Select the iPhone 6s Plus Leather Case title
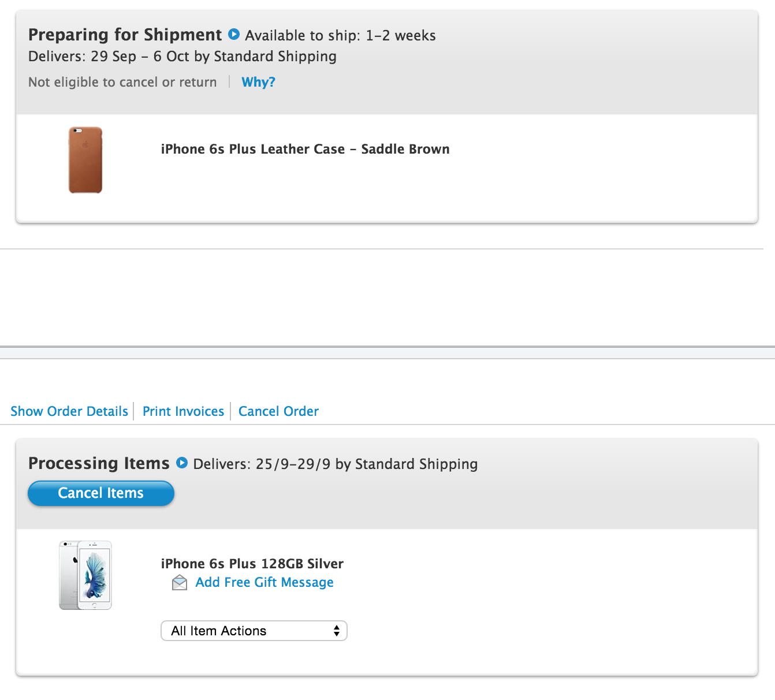 pos(305,149)
